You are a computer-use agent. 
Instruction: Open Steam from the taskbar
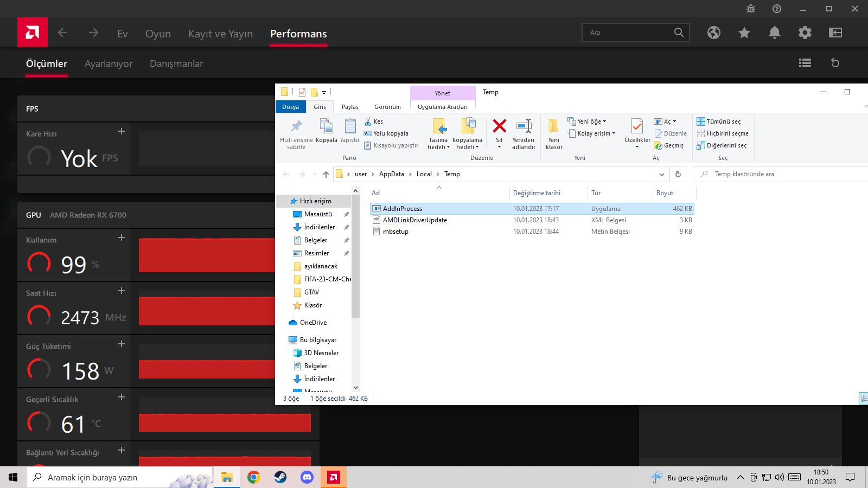click(x=280, y=477)
